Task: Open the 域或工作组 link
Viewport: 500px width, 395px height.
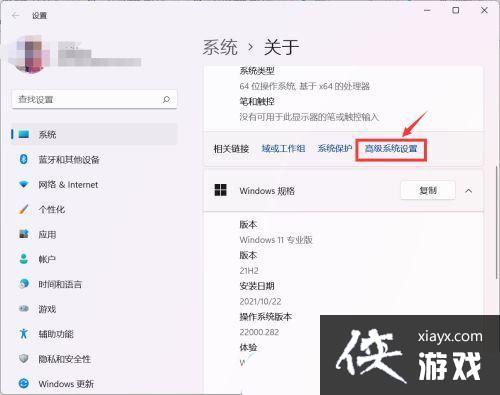Action: (x=283, y=148)
